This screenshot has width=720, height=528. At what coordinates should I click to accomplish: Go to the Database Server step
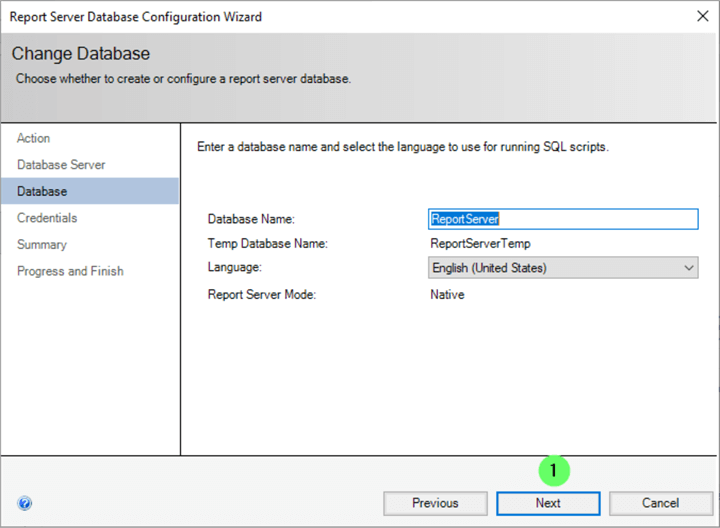(61, 164)
